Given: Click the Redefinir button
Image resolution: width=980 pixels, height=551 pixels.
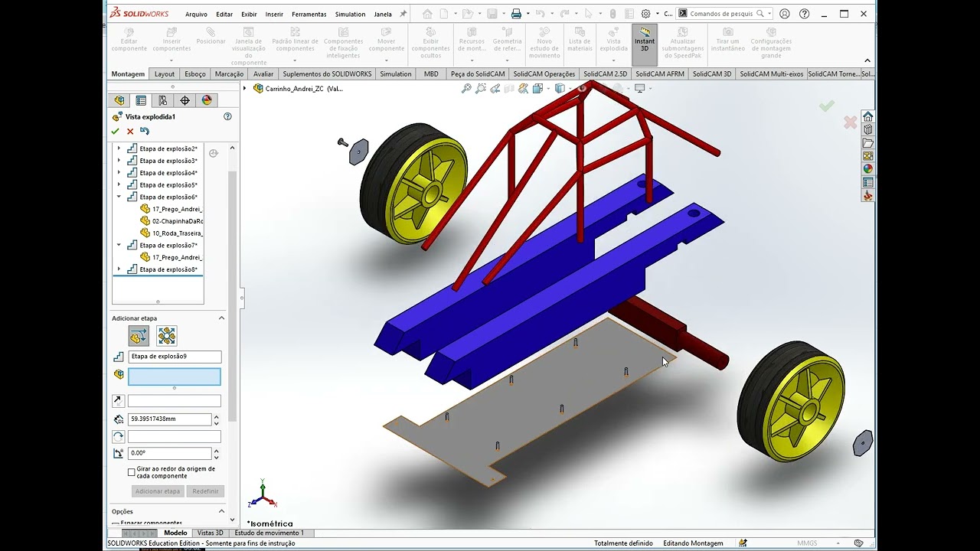Looking at the screenshot, I should point(205,491).
